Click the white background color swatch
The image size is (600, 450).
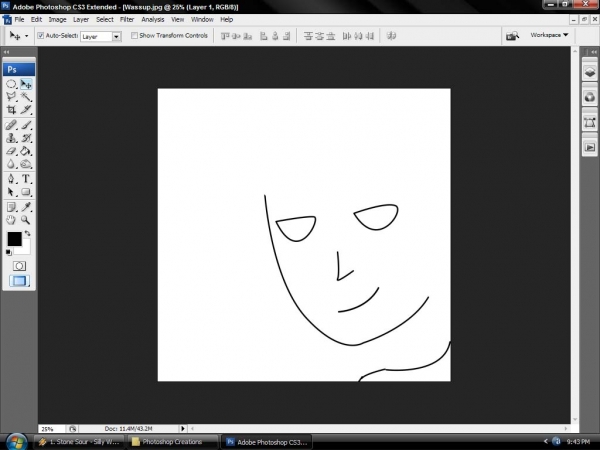coord(25,249)
